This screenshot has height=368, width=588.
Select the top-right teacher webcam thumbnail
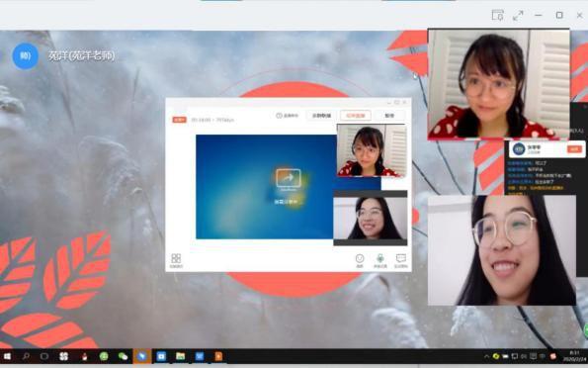(x=499, y=84)
